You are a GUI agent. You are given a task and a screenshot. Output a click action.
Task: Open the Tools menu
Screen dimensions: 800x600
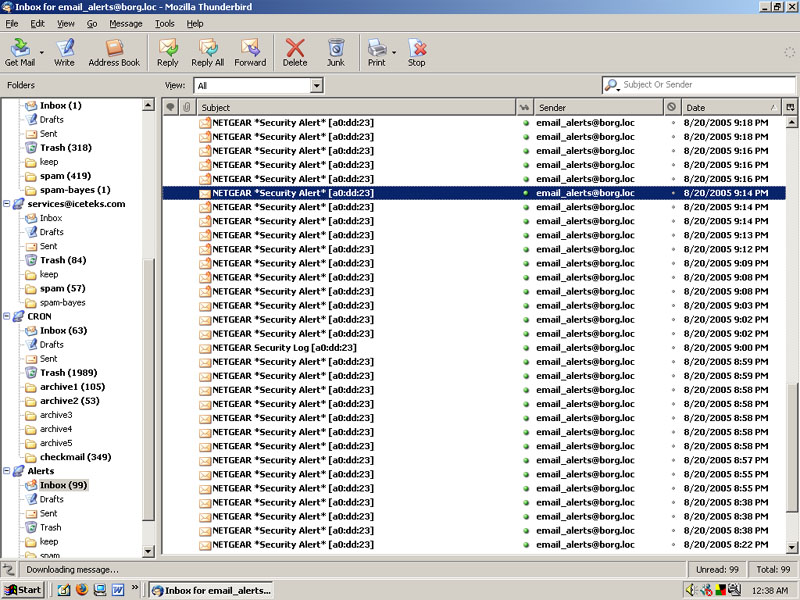click(x=164, y=23)
